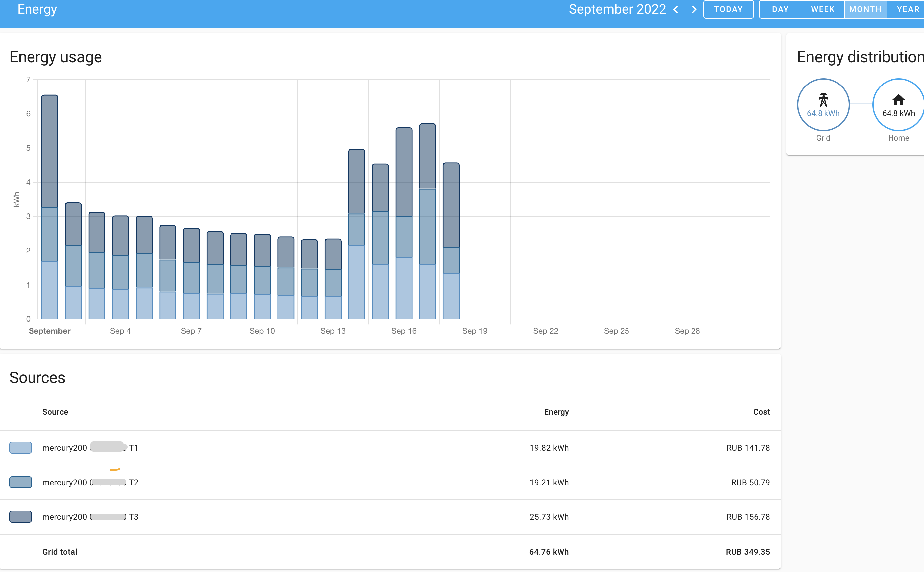The image size is (924, 572).
Task: Click the Home 64.8 kWh circle
Action: 898,113
